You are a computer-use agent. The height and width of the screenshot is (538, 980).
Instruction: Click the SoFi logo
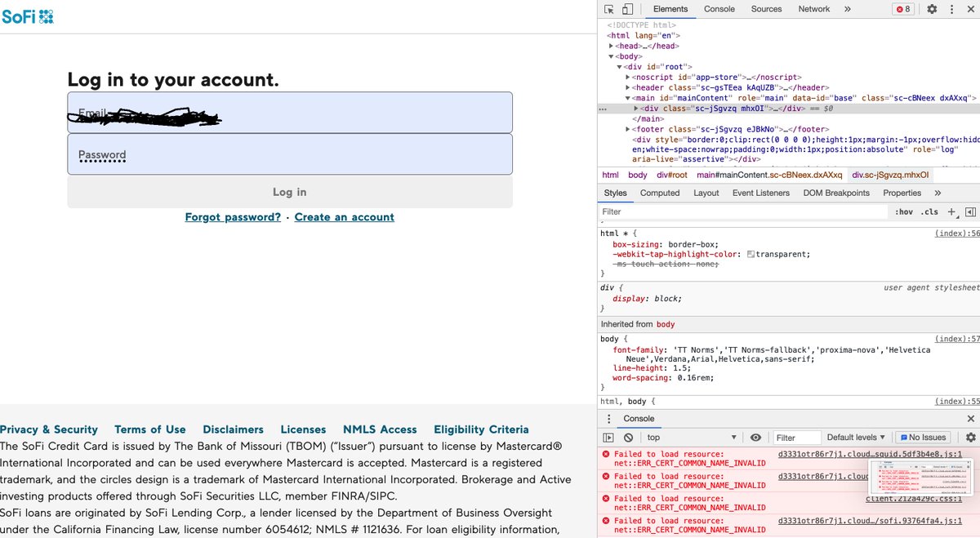28,16
